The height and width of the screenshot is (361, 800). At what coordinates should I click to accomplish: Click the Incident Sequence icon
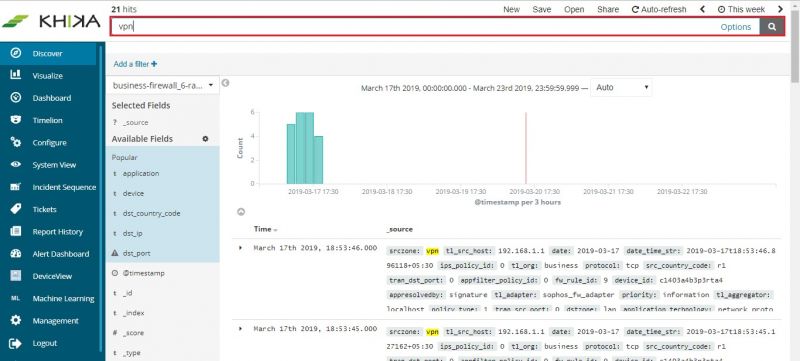point(16,187)
